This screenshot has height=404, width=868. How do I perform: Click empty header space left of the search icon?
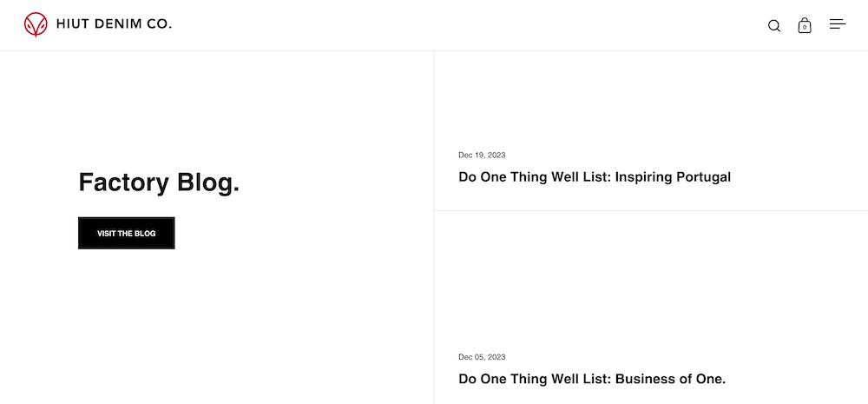[521, 25]
